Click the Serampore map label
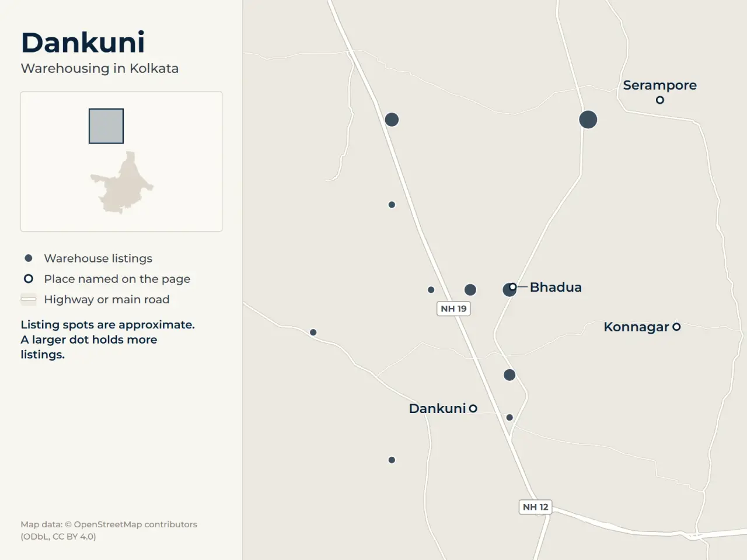747x560 pixels. 660,85
